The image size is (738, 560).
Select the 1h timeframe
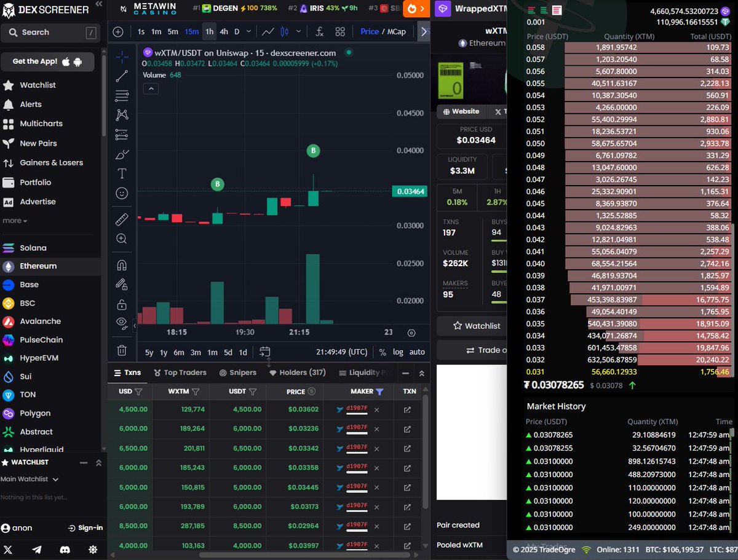[x=209, y=31]
